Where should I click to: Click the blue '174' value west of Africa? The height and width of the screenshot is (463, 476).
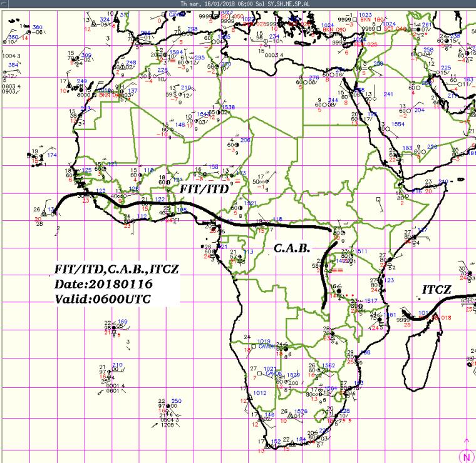coord(52,155)
